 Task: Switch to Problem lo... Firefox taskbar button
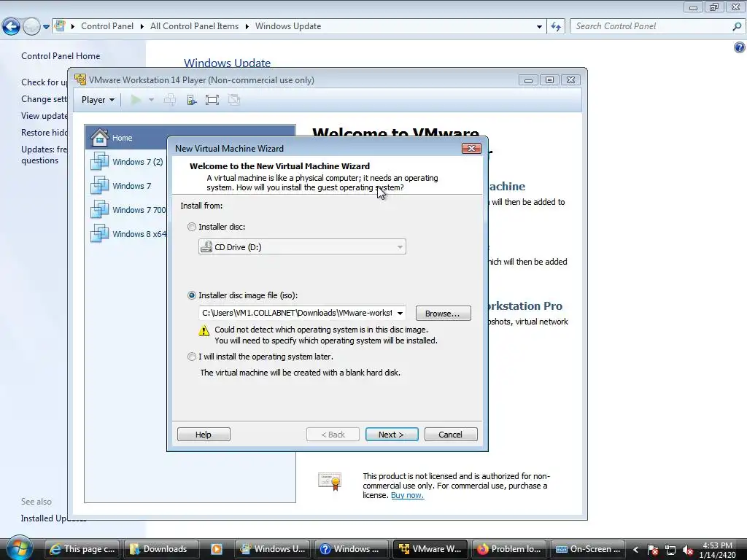(509, 549)
